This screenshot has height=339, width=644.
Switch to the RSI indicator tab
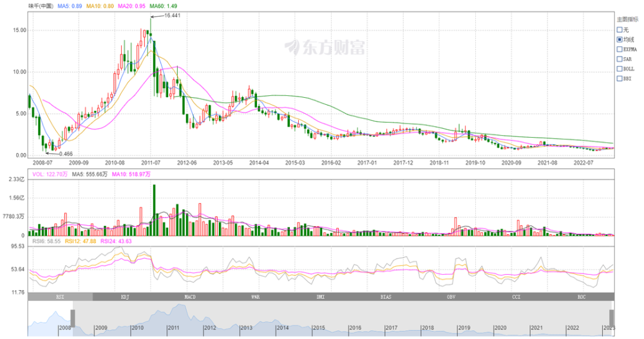(61, 297)
